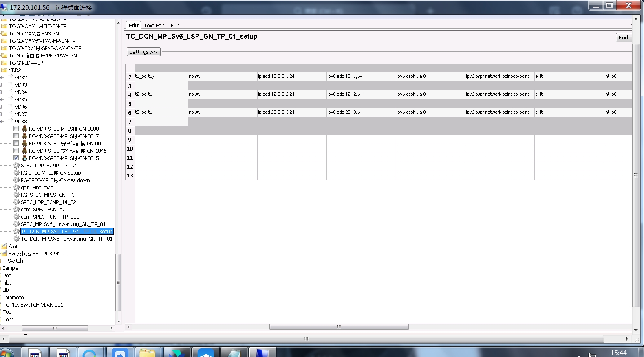Viewport: 644px width, 357px height.
Task: Open the blue arrow app in the taskbar
Action: [120, 353]
